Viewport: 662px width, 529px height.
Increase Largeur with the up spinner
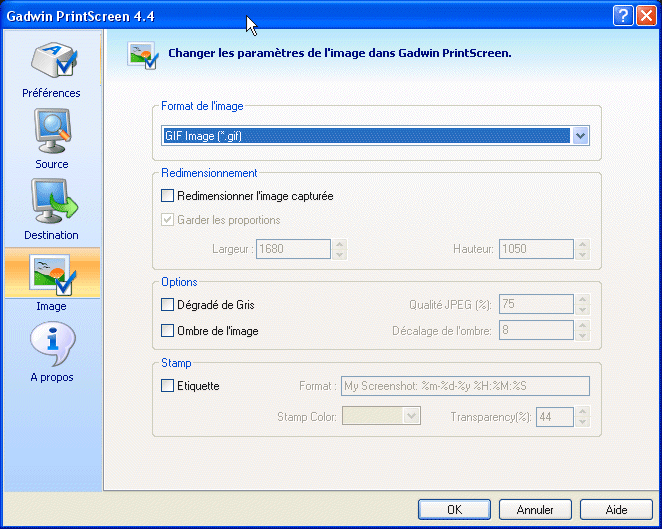point(340,244)
